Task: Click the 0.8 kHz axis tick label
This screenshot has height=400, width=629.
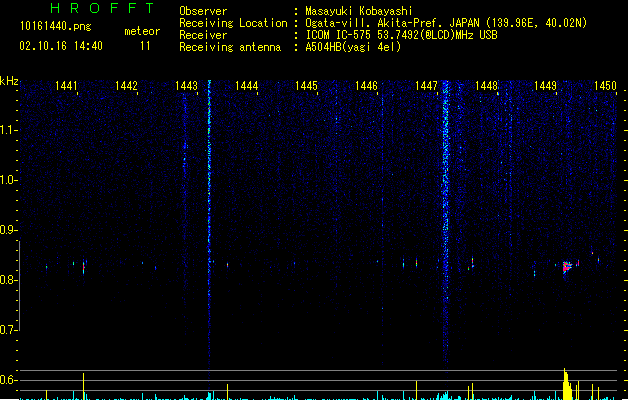Action: 9,280
